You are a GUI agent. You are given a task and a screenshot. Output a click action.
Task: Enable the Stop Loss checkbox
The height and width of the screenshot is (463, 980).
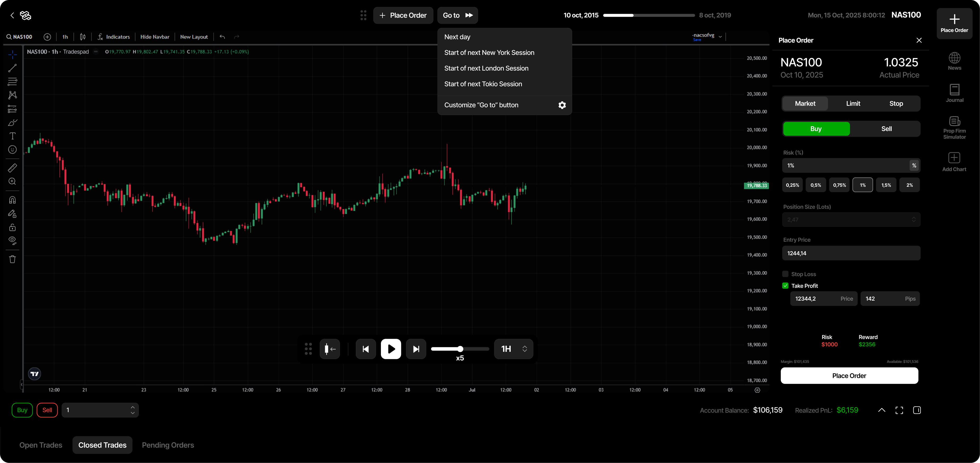(785, 274)
